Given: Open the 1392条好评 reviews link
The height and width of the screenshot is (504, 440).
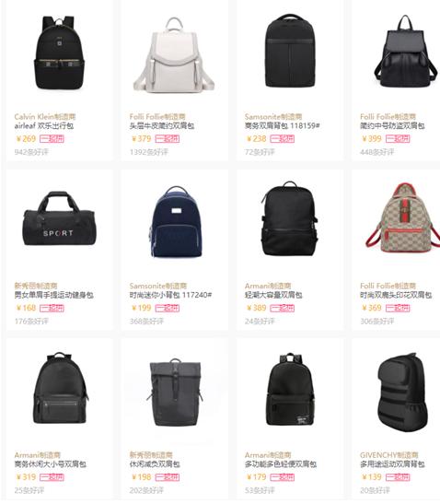Looking at the screenshot, I should tap(149, 152).
